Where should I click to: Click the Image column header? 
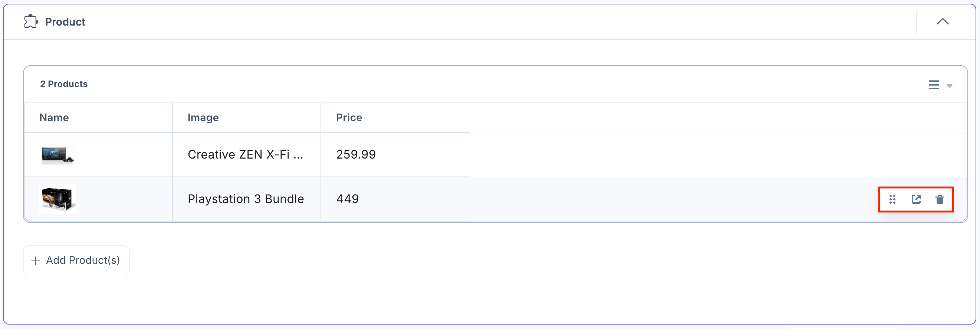(x=203, y=117)
